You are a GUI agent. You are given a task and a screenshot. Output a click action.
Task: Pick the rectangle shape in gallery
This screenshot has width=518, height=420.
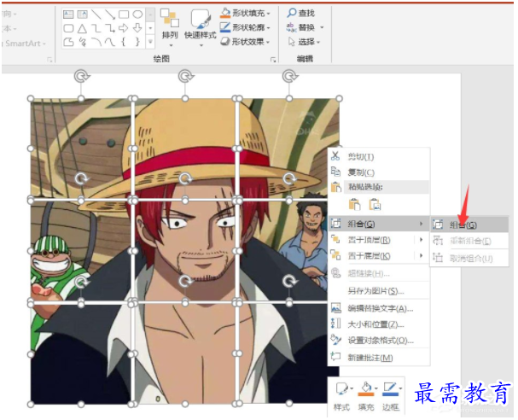click(x=124, y=15)
